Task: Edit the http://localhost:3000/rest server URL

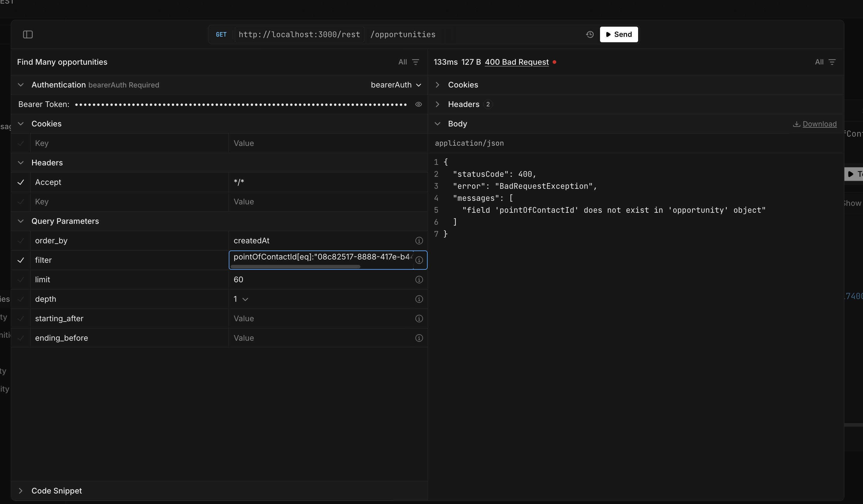Action: (x=299, y=34)
